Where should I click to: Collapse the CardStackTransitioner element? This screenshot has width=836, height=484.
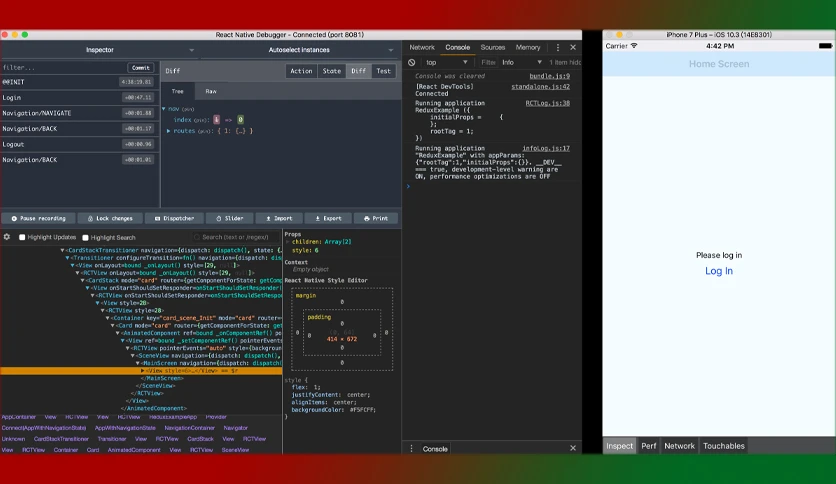coord(62,250)
